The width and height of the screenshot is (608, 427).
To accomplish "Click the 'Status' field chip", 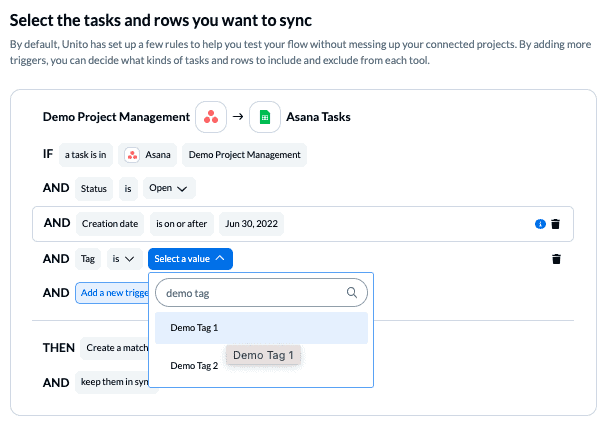I will tap(94, 189).
